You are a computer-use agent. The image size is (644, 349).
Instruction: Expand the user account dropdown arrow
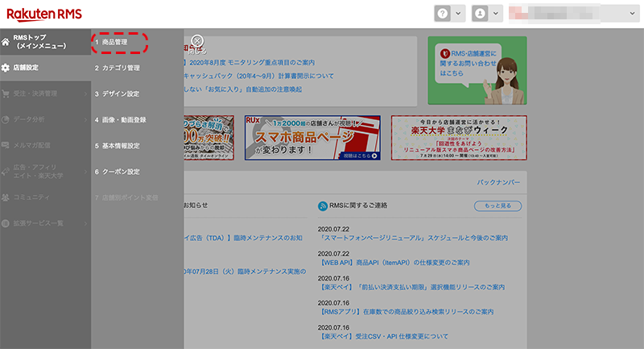tap(496, 14)
